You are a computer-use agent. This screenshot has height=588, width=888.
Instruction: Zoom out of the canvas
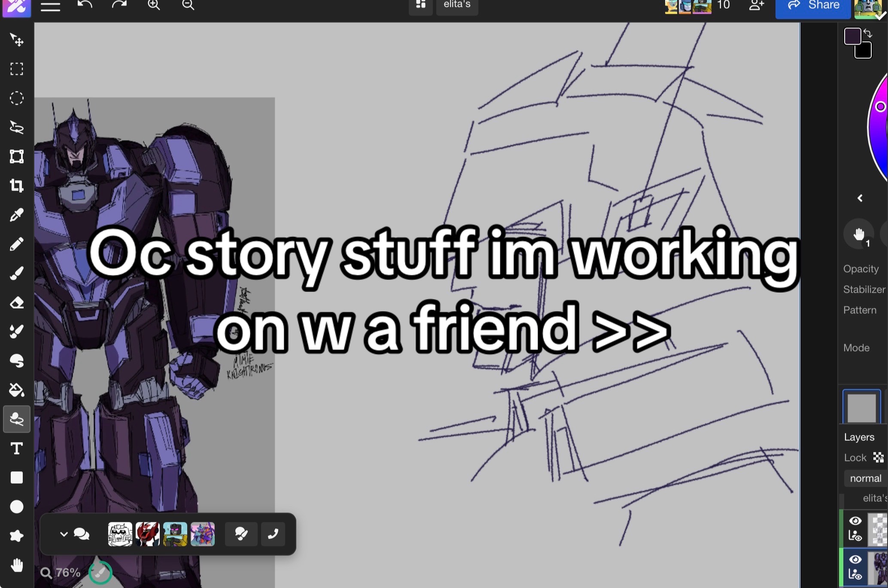[x=188, y=6]
